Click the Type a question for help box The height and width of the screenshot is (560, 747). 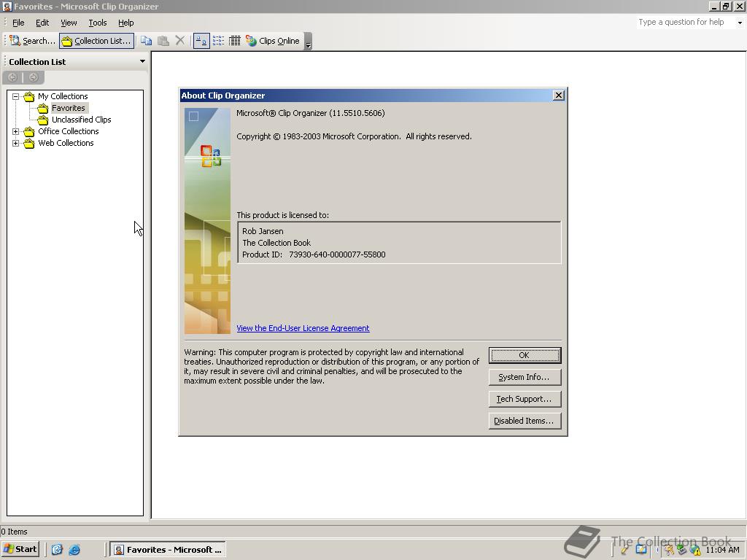[685, 22]
